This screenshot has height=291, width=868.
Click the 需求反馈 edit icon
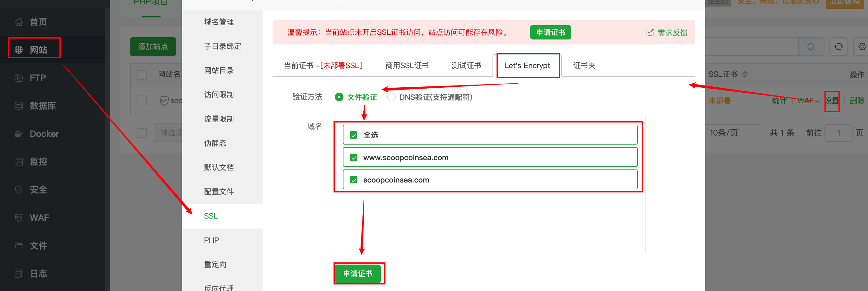click(x=650, y=33)
